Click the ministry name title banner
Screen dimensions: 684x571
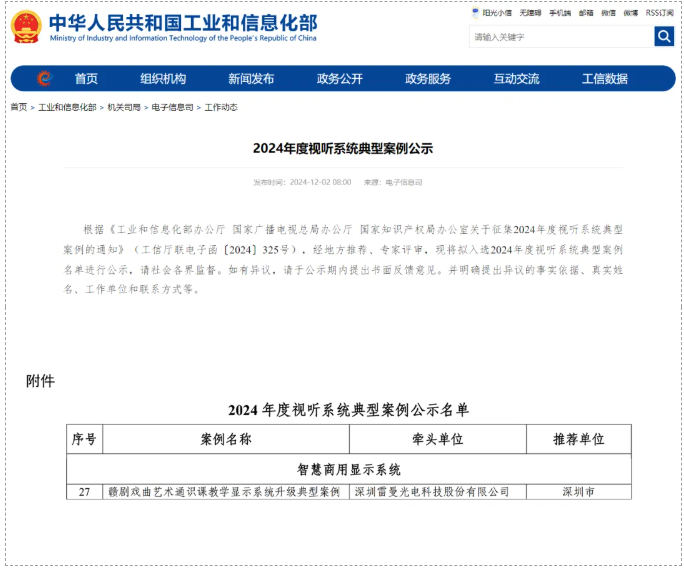click(183, 23)
